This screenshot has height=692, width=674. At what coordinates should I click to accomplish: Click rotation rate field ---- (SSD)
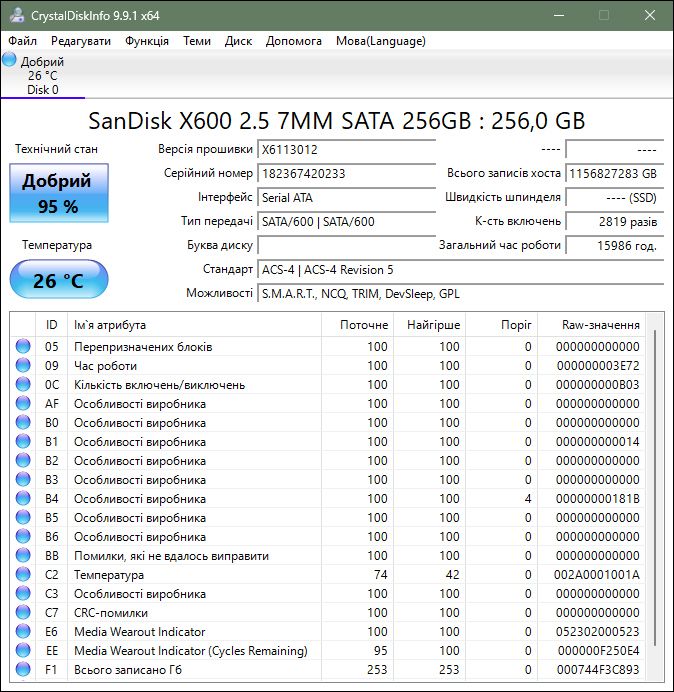[614, 197]
